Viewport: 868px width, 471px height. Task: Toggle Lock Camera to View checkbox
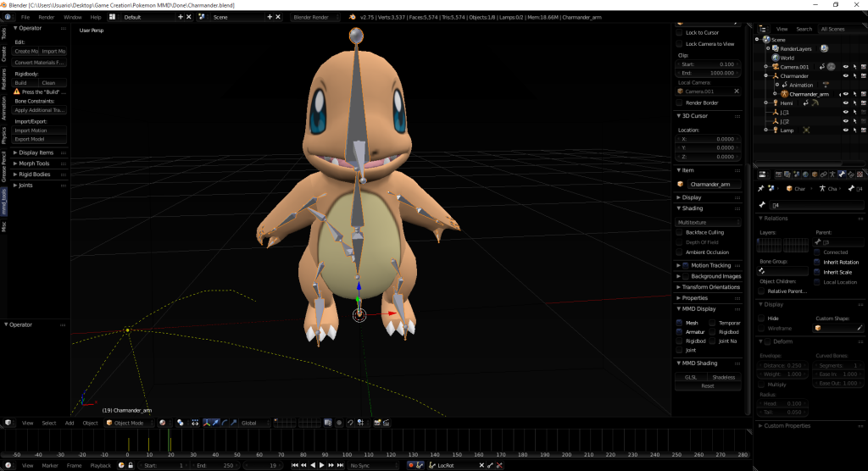coord(680,44)
